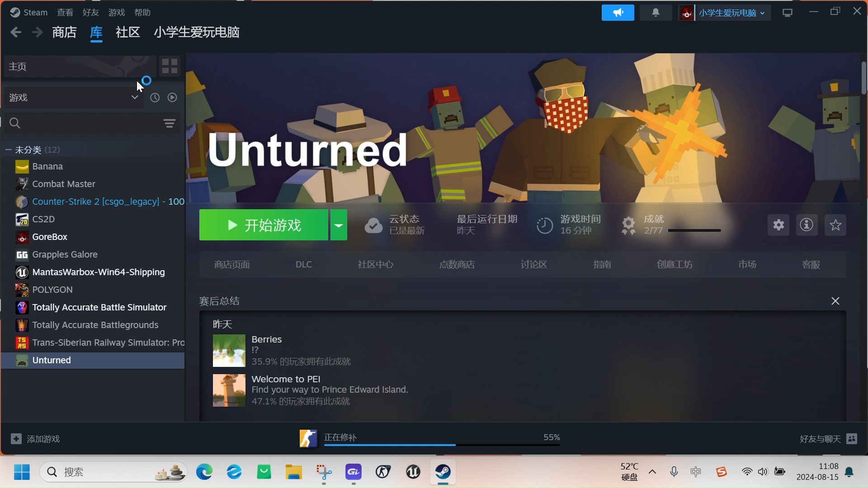
Task: Click the grid collections view icon
Action: 170,66
